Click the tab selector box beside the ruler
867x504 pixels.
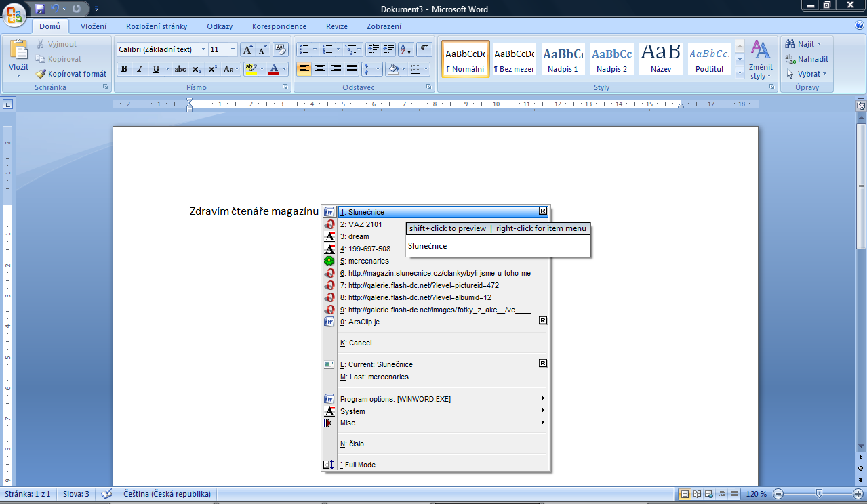pyautogui.click(x=7, y=104)
